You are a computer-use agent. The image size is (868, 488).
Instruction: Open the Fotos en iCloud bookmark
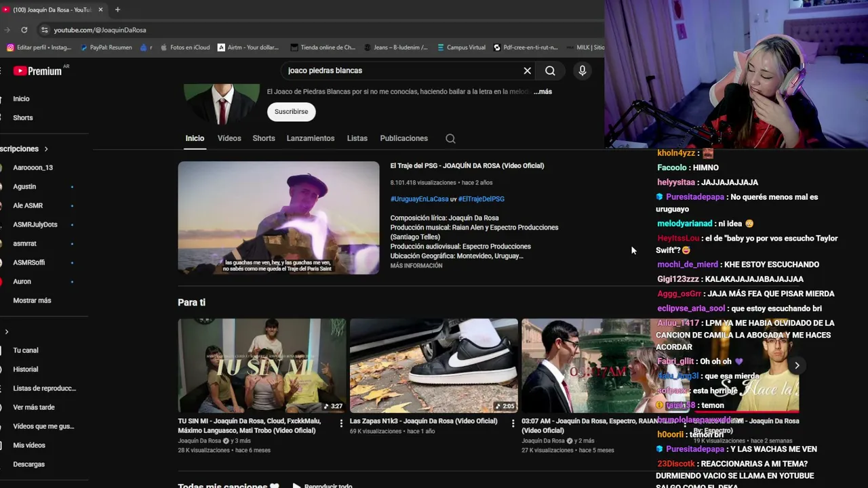[x=185, y=47]
